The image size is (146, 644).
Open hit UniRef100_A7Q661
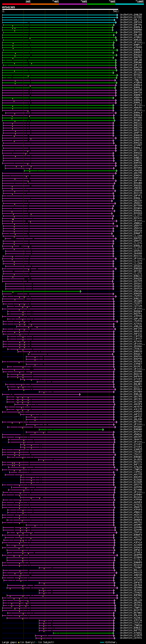tap(131, 633)
